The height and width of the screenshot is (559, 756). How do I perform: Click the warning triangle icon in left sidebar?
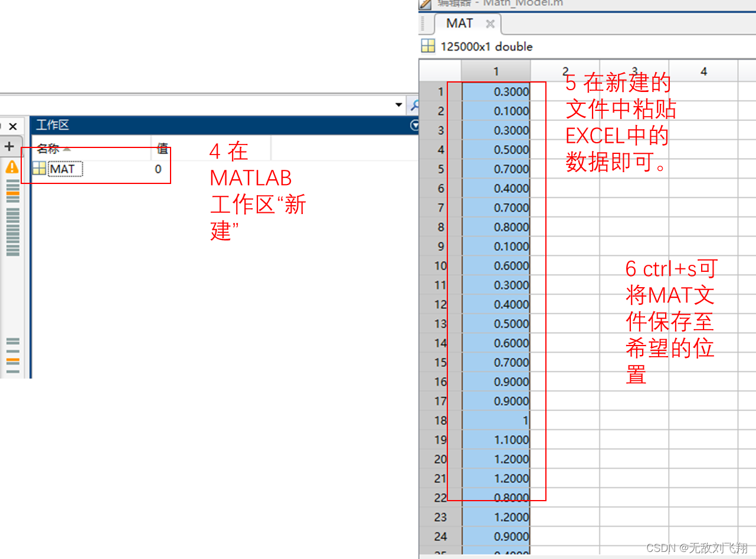coord(13,168)
